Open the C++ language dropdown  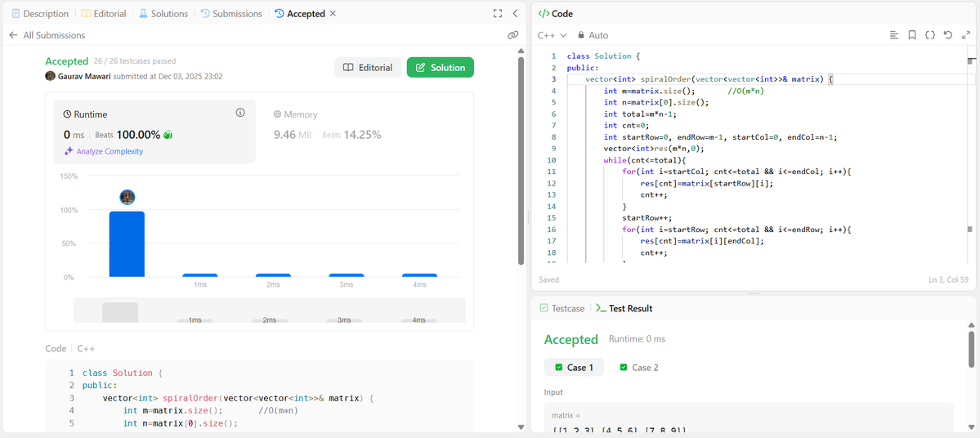click(x=553, y=36)
